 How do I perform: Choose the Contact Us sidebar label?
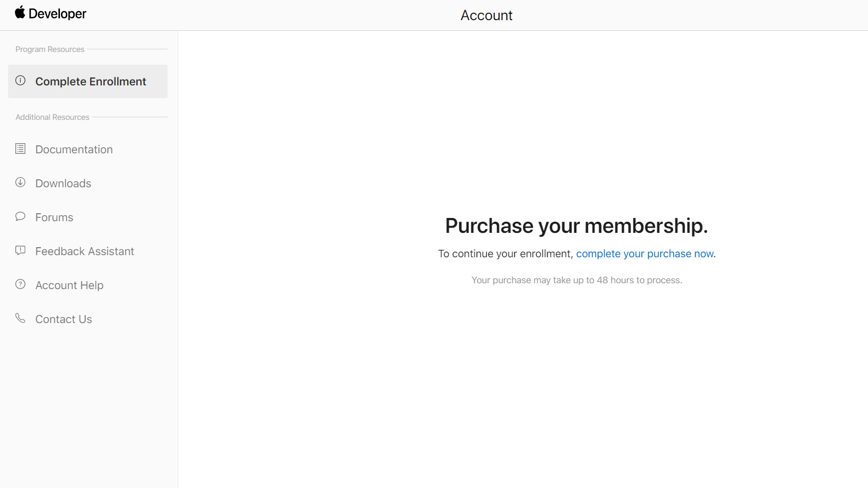[x=64, y=319]
